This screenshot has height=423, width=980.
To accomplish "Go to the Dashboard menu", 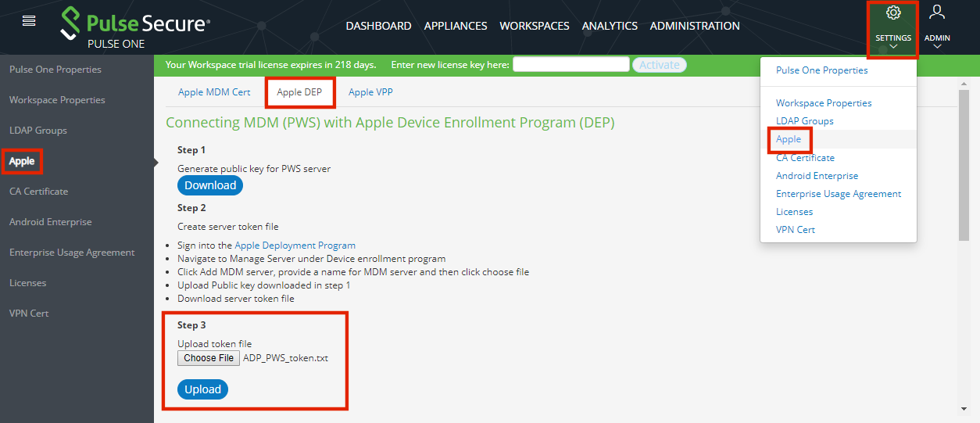I will tap(378, 26).
